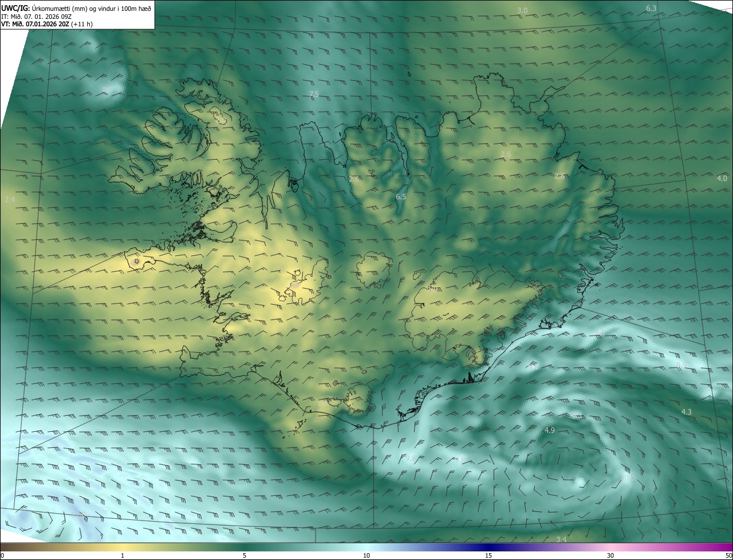Click the map value label "4.0"
Screen dimensions: 733x560
722,179
